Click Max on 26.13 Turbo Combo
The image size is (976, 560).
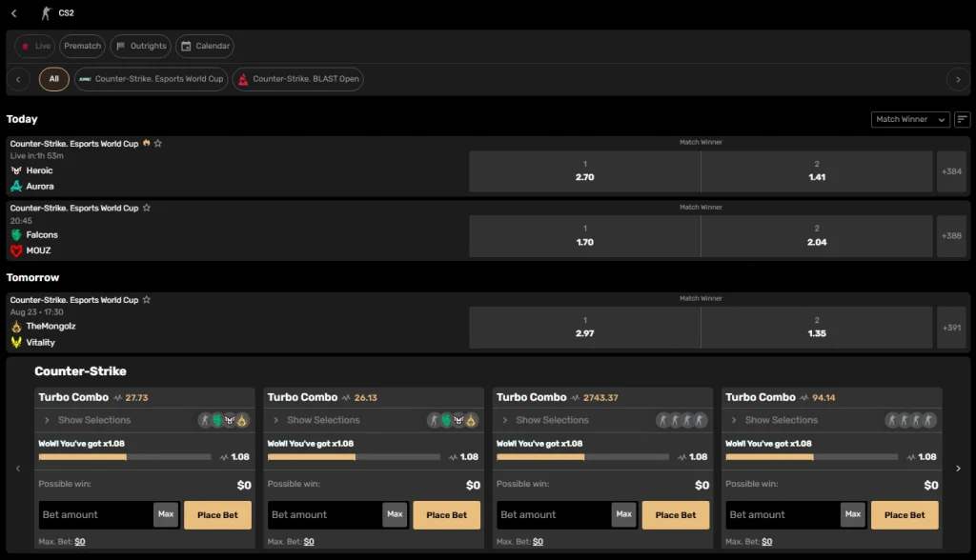tap(396, 514)
